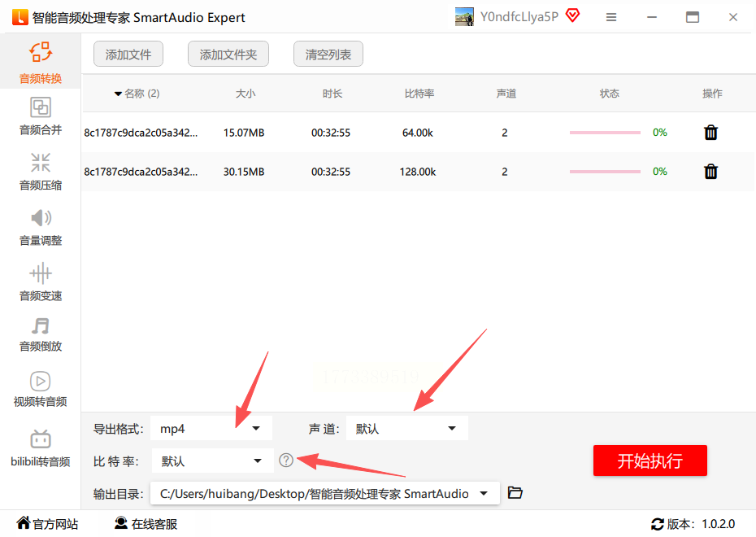Browse output folder with folder icon
The width and height of the screenshot is (756, 537).
click(515, 492)
